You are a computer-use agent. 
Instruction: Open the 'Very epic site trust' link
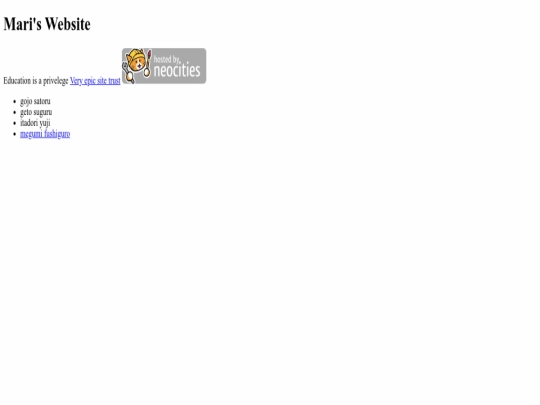click(x=95, y=81)
